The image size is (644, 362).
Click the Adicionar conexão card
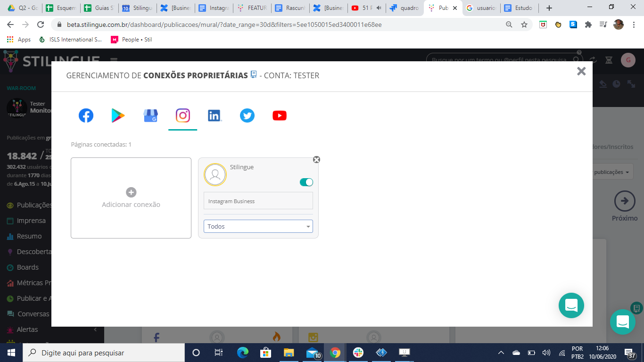pos(131,198)
